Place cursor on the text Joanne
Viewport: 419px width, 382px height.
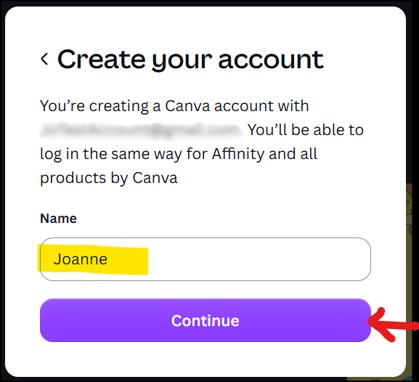[80, 259]
